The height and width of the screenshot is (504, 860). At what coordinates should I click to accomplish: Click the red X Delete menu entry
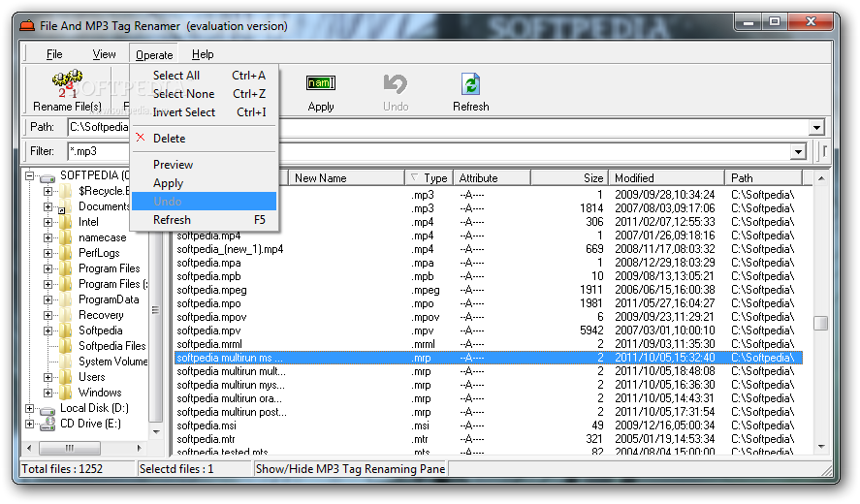pyautogui.click(x=206, y=139)
